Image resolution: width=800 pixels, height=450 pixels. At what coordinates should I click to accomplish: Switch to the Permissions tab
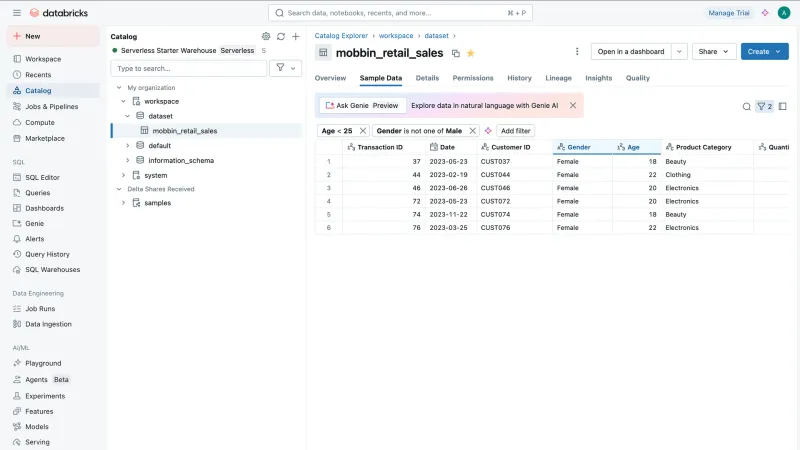tap(472, 78)
